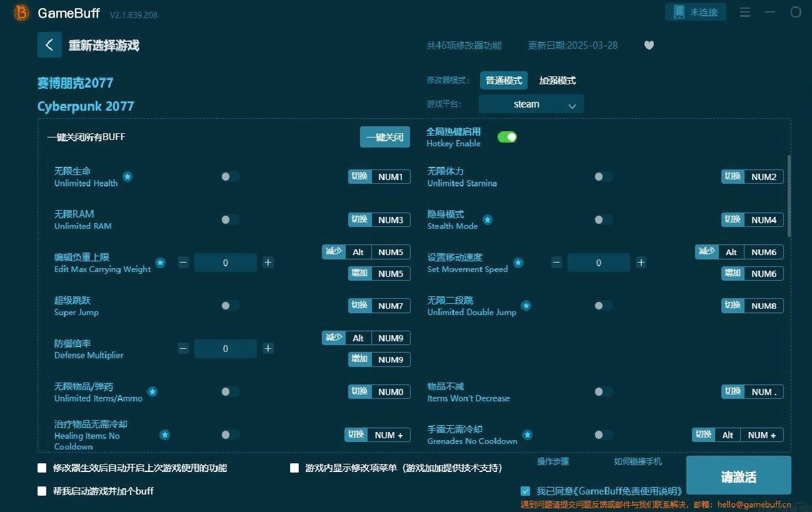The height and width of the screenshot is (512, 812).
Task: Click 增加 NUM6 hotkey for Movement Speed
Action: (x=753, y=273)
